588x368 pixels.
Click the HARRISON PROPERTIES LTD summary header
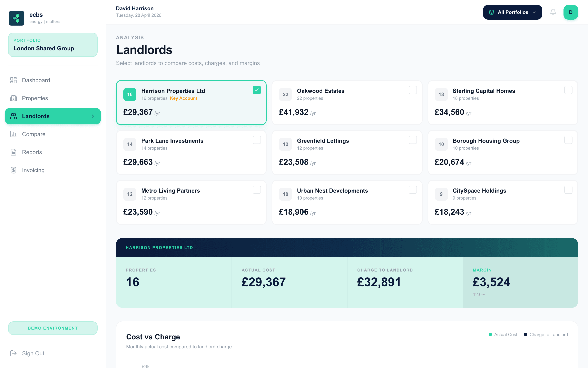[x=159, y=248]
